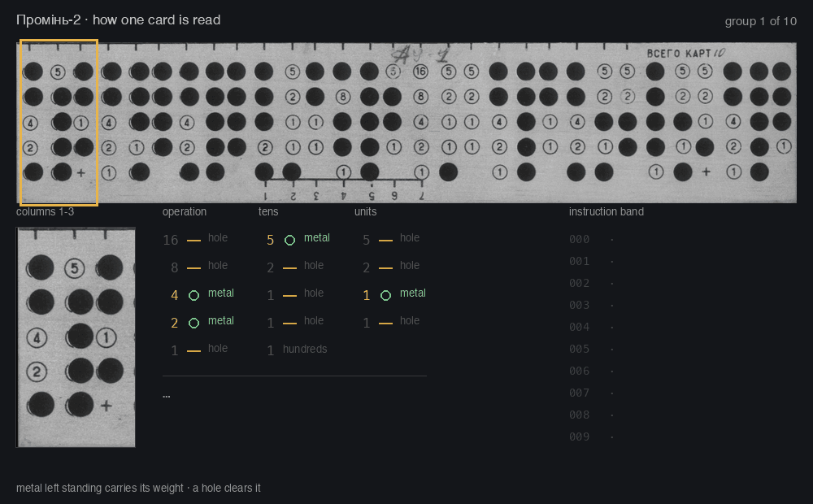Screen dimensions: 813x504
Task: Click the 'hole' label next to operation 8
Action: point(218,265)
